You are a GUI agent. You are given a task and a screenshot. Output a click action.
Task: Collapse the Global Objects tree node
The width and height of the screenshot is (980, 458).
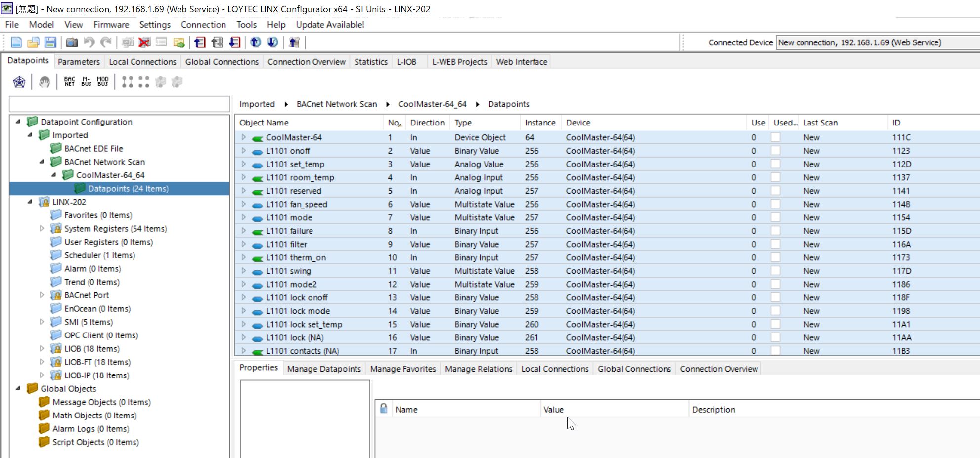point(18,389)
